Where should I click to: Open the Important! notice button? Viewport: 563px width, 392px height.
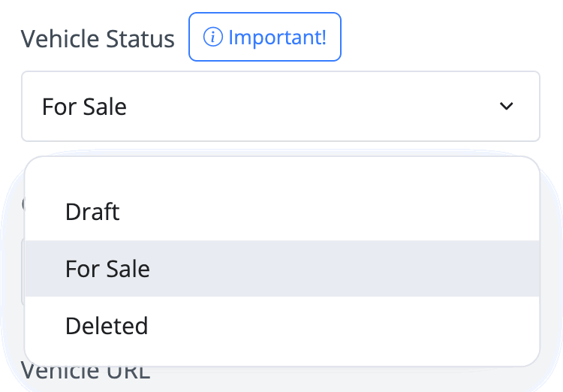point(265,37)
